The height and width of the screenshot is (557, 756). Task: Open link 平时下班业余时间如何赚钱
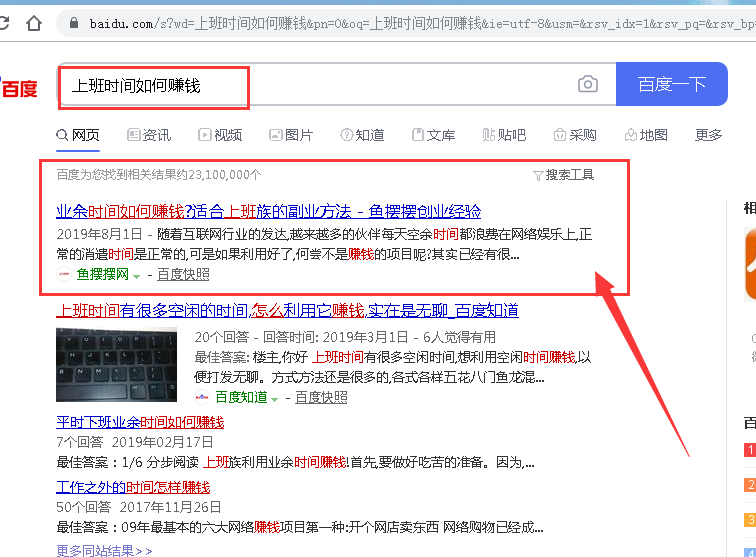coord(140,422)
